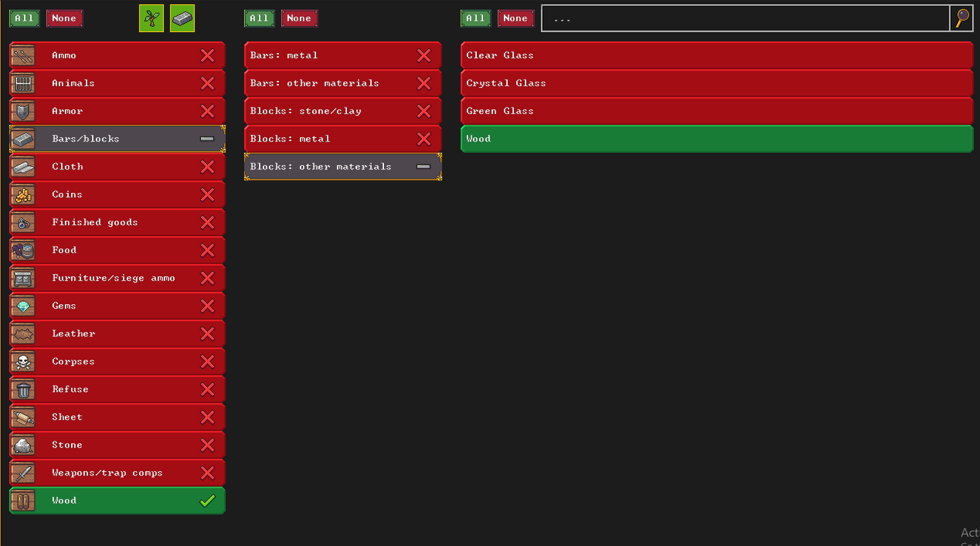This screenshot has width=980, height=546.
Task: Click the Coins pile icon
Action: 23,195
